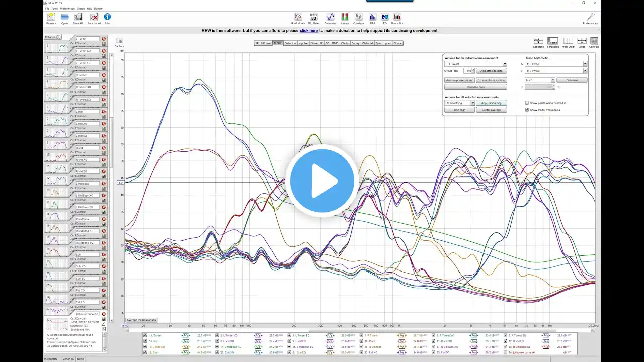Screen dimensions: 644x362
Task: Remove the L Tweet XO measurement via red X
Action: point(104,51)
